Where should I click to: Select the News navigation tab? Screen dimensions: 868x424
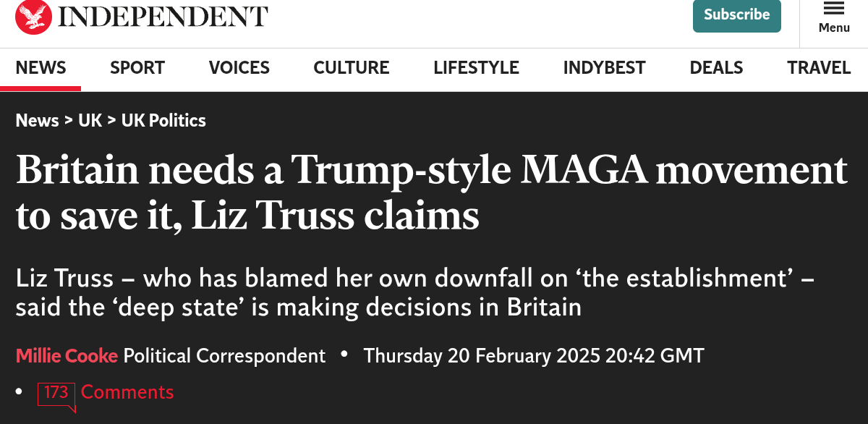(x=41, y=68)
